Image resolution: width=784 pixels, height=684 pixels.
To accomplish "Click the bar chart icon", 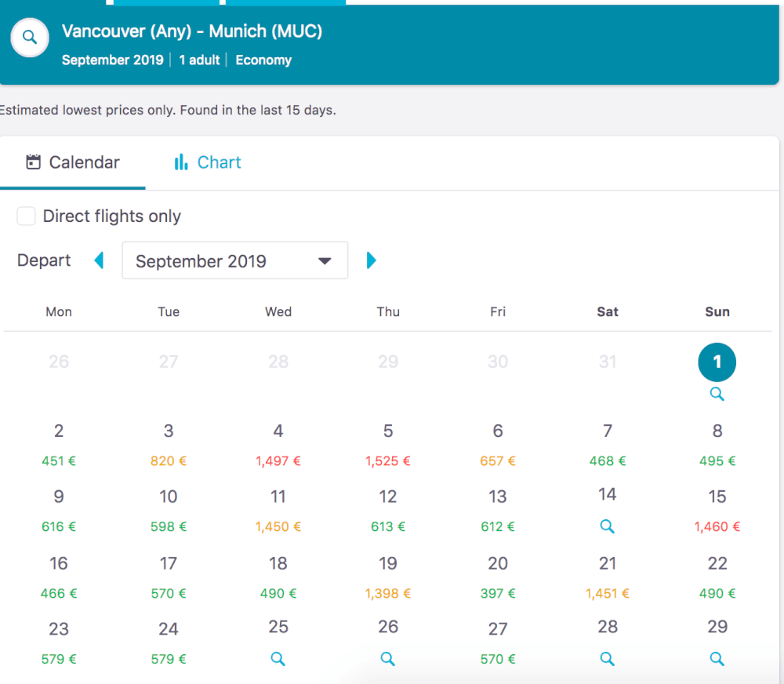I will (x=181, y=162).
